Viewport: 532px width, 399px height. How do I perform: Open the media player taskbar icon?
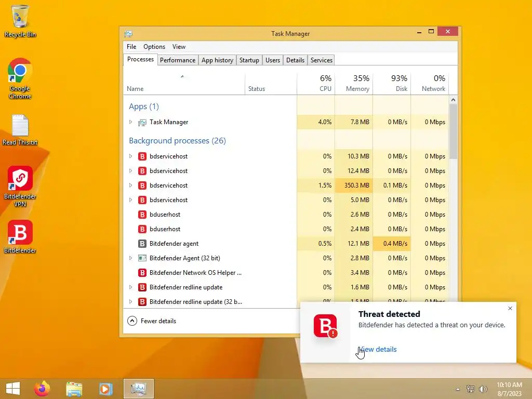[105, 389]
